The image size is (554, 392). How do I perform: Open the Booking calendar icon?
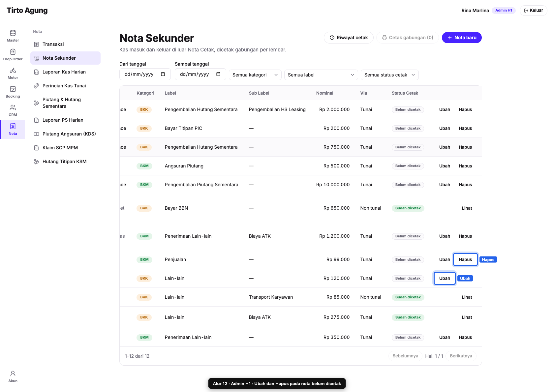pyautogui.click(x=13, y=89)
